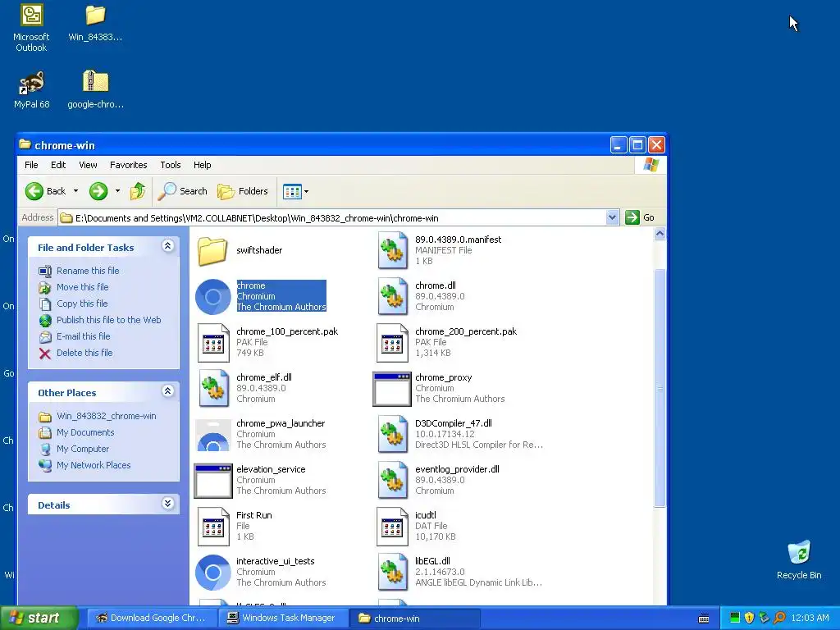Screen dimensions: 840x630
Task: Open the Start menu
Action: coord(39,619)
